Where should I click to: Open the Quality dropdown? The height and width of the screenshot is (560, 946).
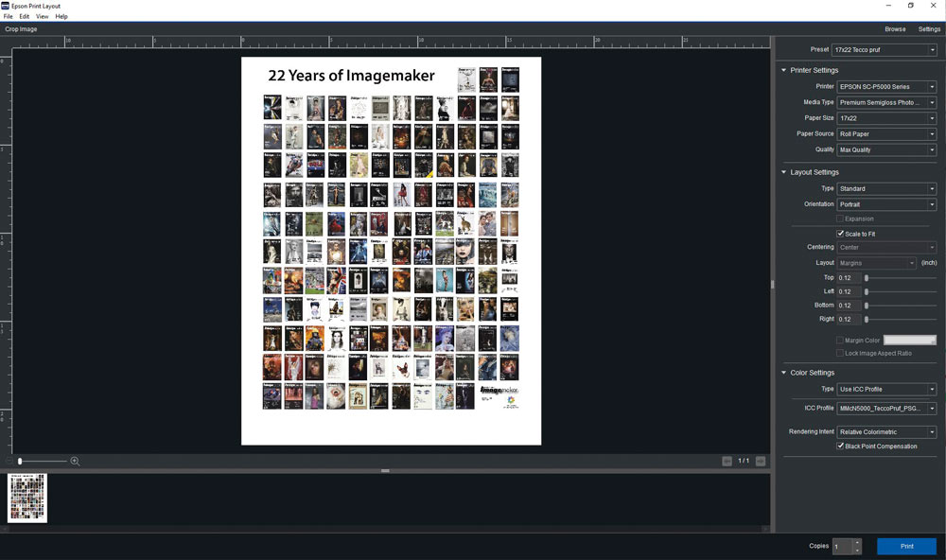[x=886, y=149]
